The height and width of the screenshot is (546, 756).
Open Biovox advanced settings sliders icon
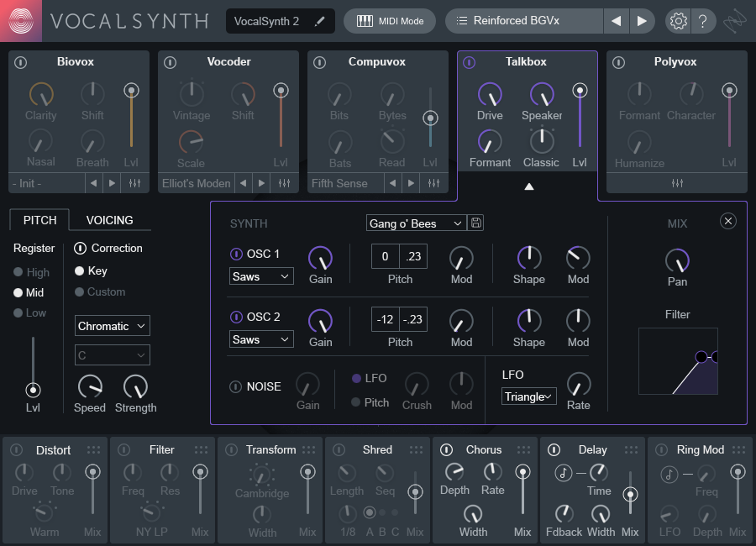pos(135,183)
